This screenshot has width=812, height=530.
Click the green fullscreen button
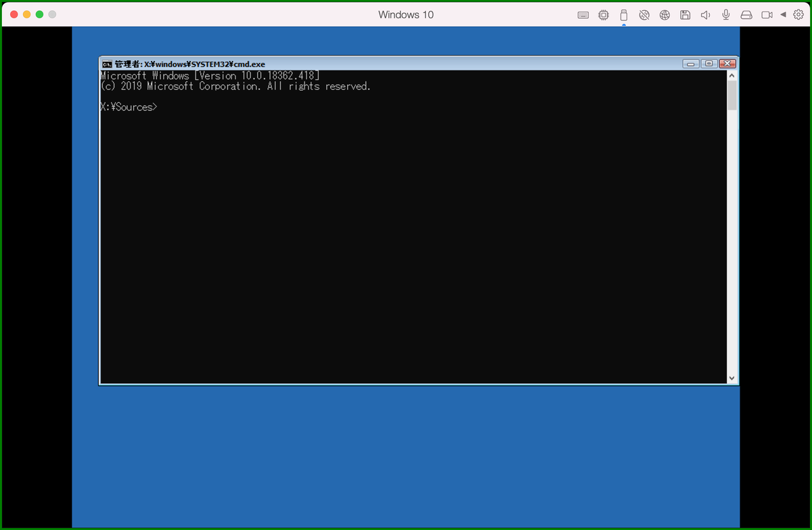click(40, 14)
